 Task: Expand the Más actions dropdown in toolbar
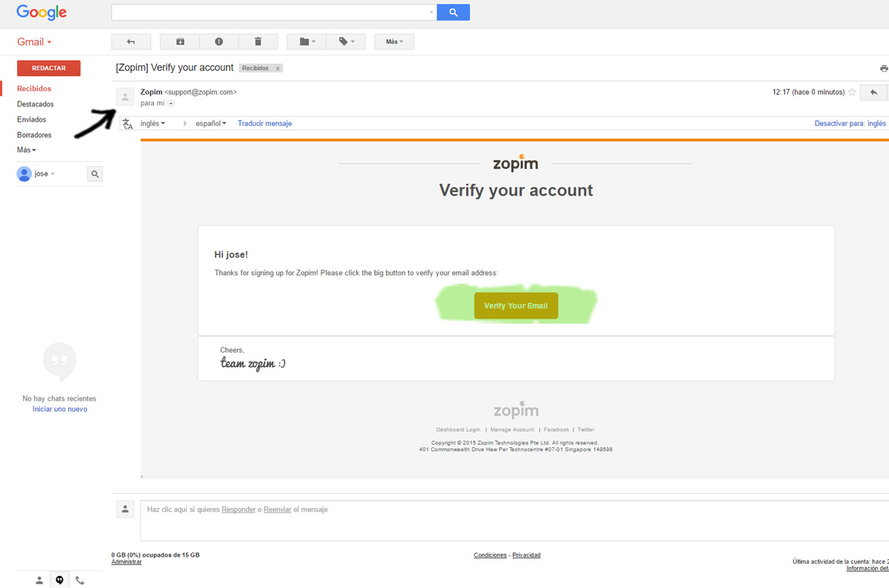[x=394, y=42]
